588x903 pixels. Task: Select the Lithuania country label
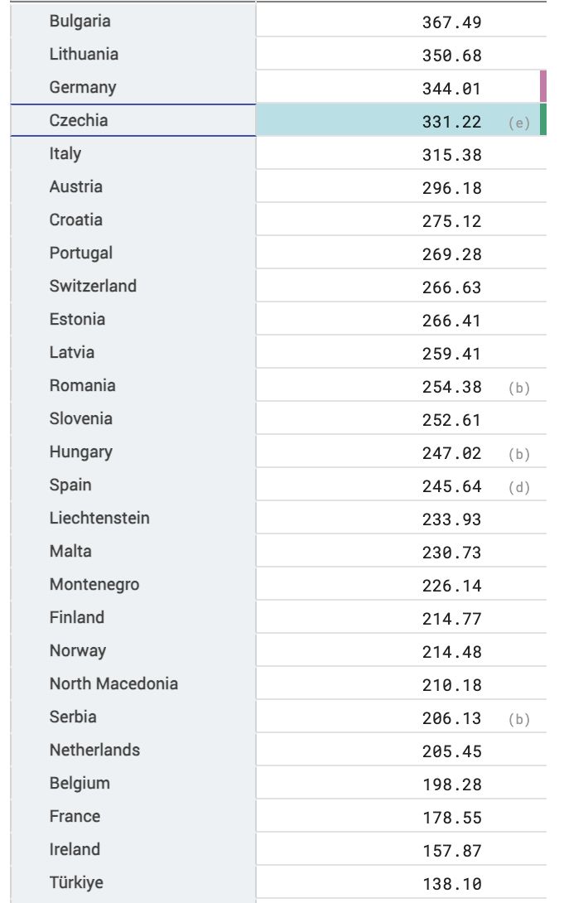pyautogui.click(x=84, y=54)
